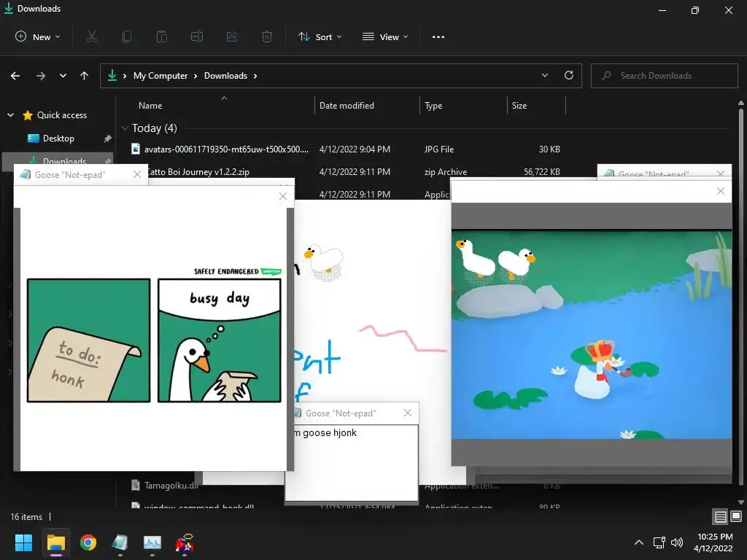The height and width of the screenshot is (560, 747).
Task: Switch to large thumbnails view icon
Action: [736, 516]
